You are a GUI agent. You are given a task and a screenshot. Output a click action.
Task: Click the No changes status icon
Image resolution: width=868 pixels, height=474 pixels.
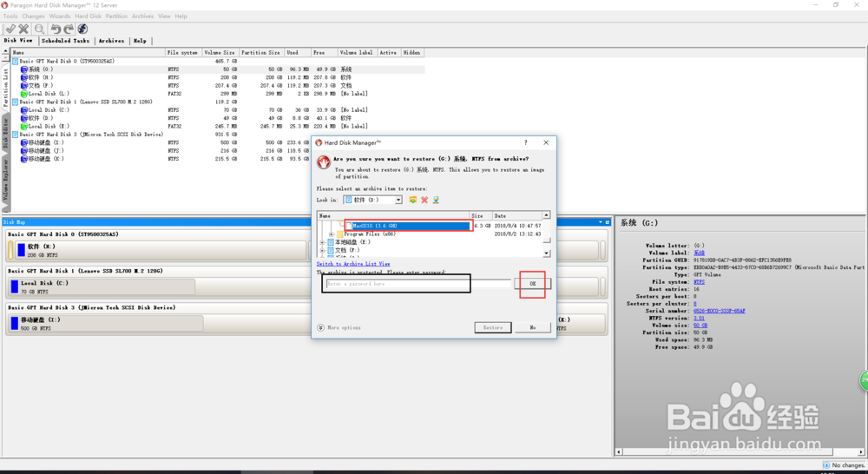point(826,465)
